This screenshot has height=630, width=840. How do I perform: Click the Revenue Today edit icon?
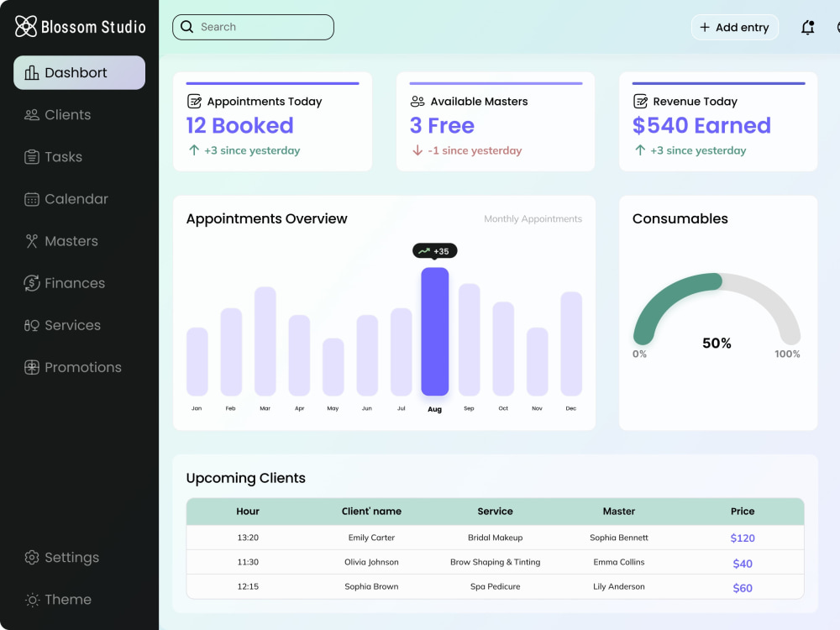[x=640, y=101]
